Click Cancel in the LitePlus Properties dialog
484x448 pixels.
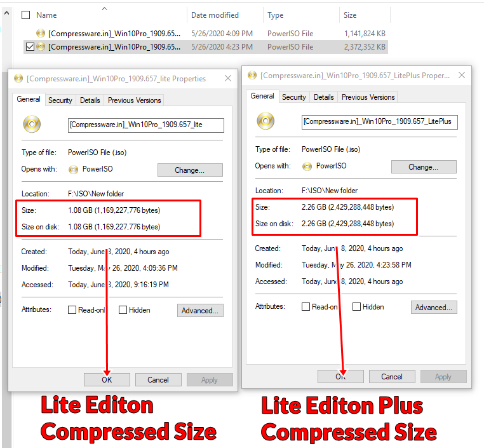click(x=392, y=377)
